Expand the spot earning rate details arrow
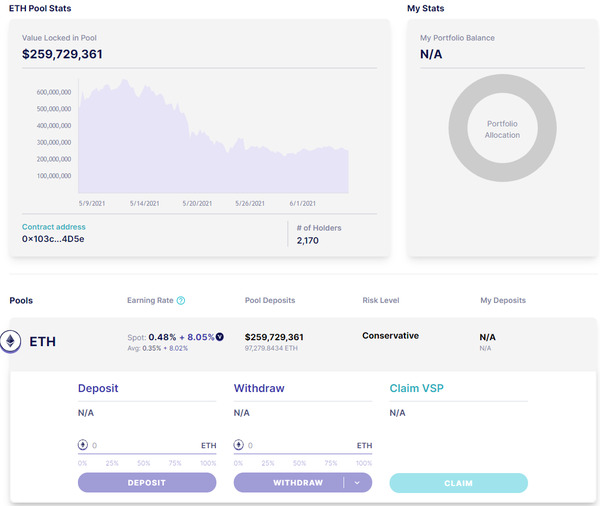 [220, 337]
